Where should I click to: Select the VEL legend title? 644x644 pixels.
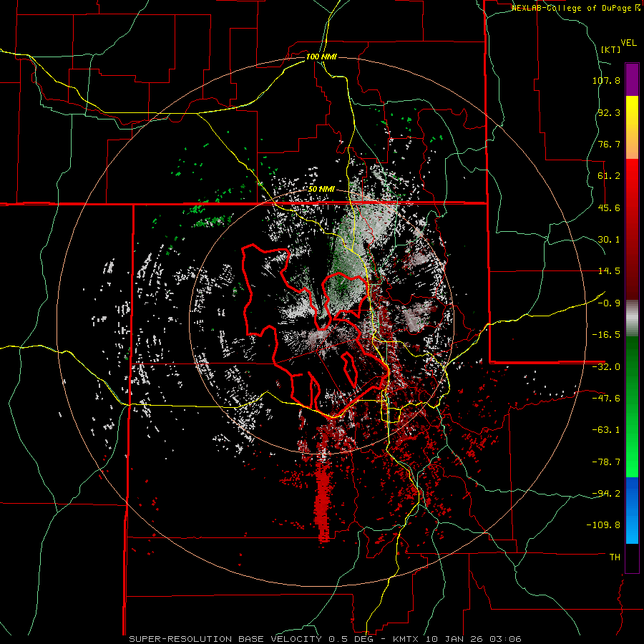click(628, 43)
